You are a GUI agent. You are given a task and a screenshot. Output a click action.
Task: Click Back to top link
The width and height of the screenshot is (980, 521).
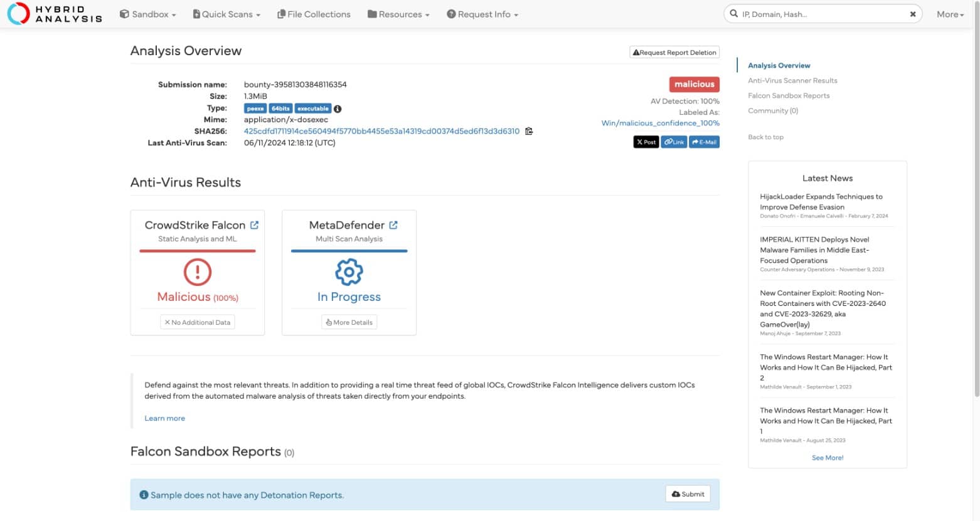(x=765, y=137)
